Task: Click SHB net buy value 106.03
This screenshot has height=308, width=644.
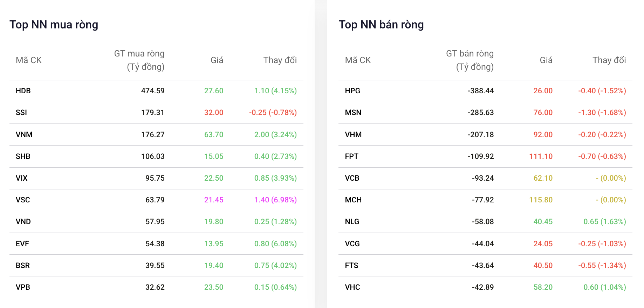Action: 153,156
